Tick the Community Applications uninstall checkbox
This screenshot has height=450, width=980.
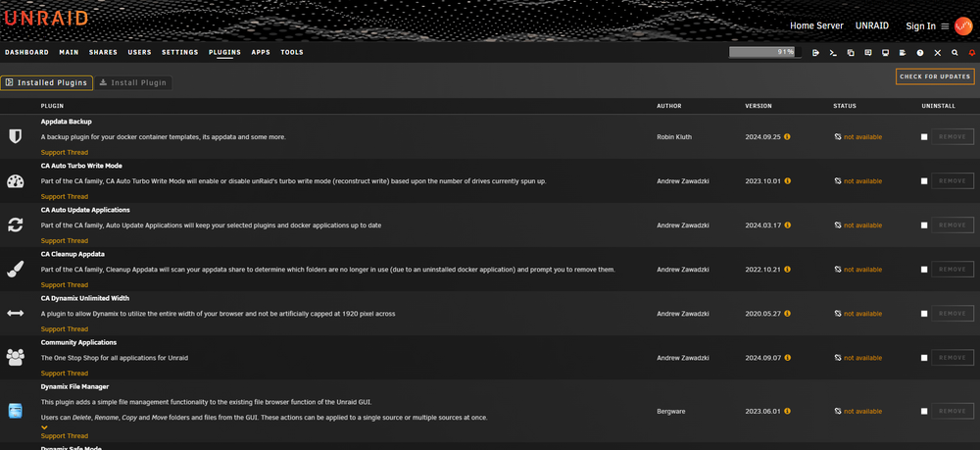pyautogui.click(x=924, y=358)
